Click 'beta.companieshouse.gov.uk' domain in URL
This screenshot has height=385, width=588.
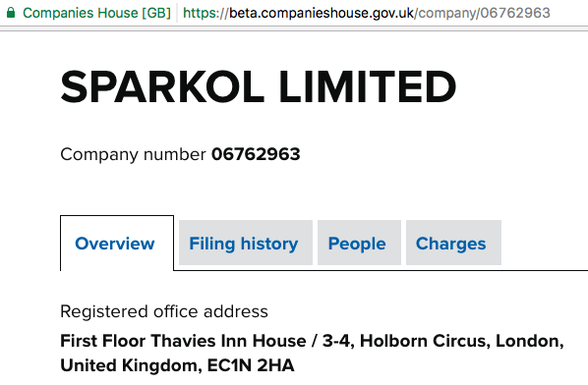click(x=322, y=13)
